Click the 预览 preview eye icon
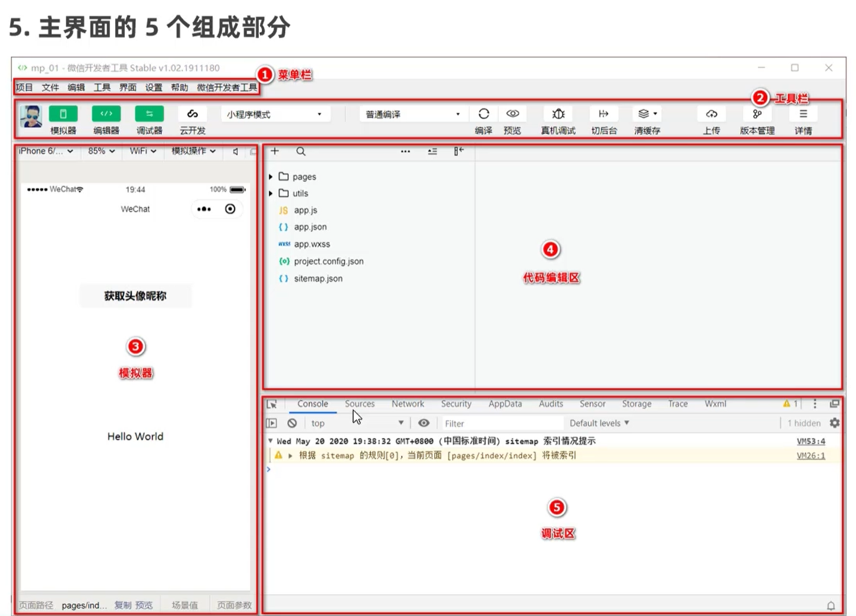Screen dimensions: 856x616 512,114
